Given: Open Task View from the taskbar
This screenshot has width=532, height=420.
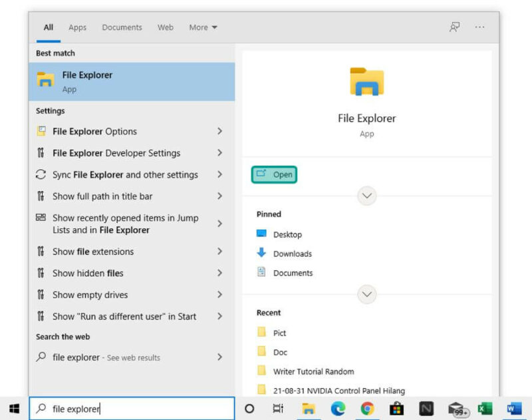Looking at the screenshot, I should pyautogui.click(x=278, y=409).
